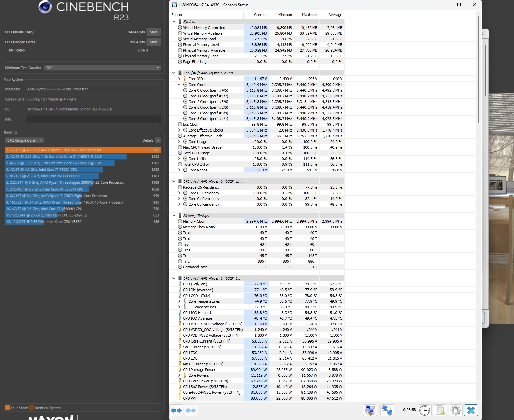Expand the Core Usage row
Viewport: 514px width, 420px height.
(x=179, y=142)
